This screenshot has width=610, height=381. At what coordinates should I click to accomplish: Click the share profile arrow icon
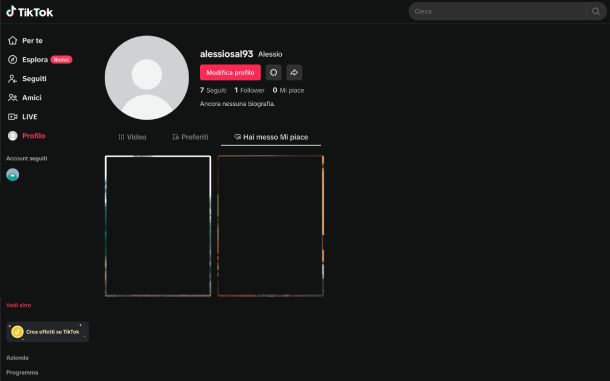[x=294, y=72]
